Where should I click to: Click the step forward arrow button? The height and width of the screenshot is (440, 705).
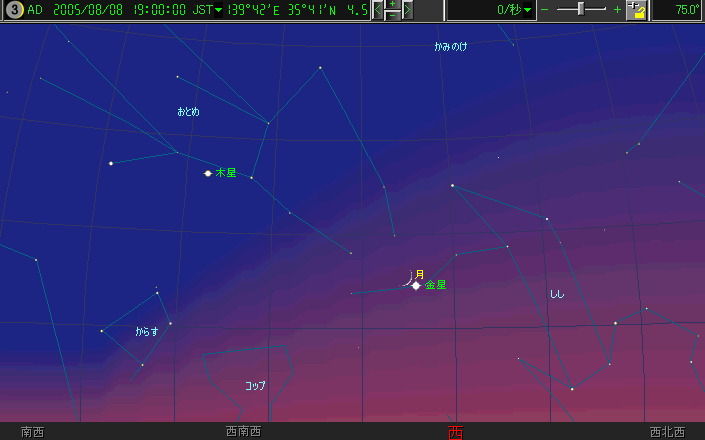click(x=408, y=10)
